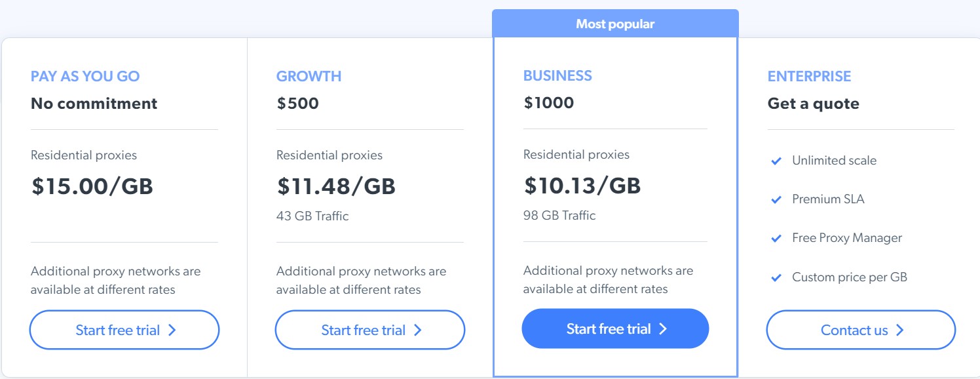Start free trial for Growth plan
The height and width of the screenshot is (379, 980).
(369, 330)
